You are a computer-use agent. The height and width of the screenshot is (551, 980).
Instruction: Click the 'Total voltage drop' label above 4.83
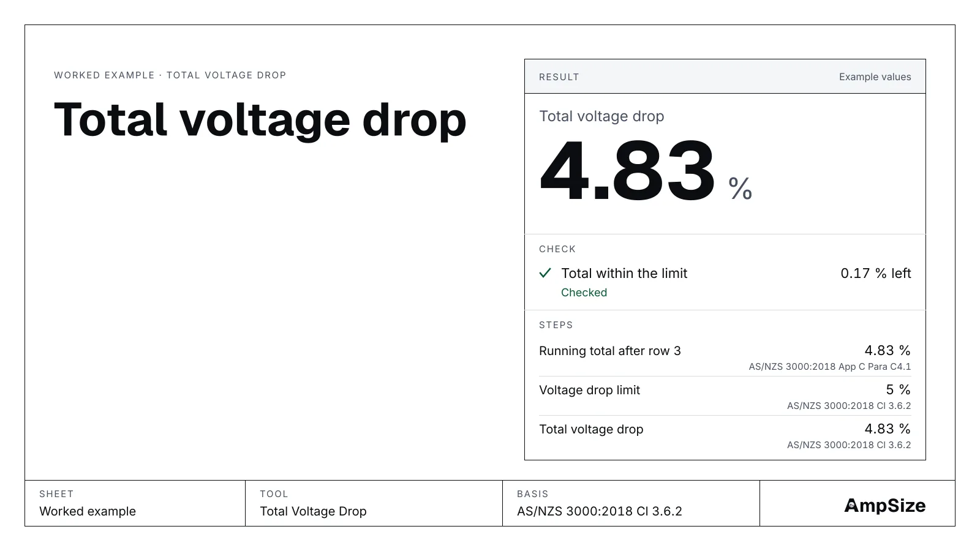click(x=601, y=116)
